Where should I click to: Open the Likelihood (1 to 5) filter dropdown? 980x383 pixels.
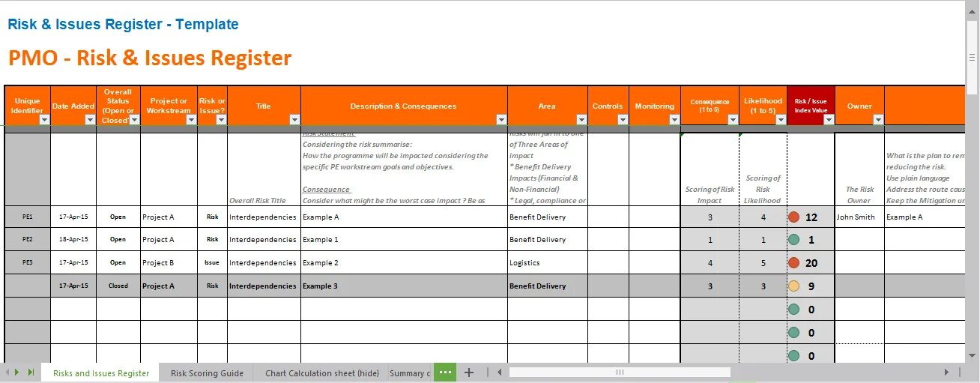[781, 120]
